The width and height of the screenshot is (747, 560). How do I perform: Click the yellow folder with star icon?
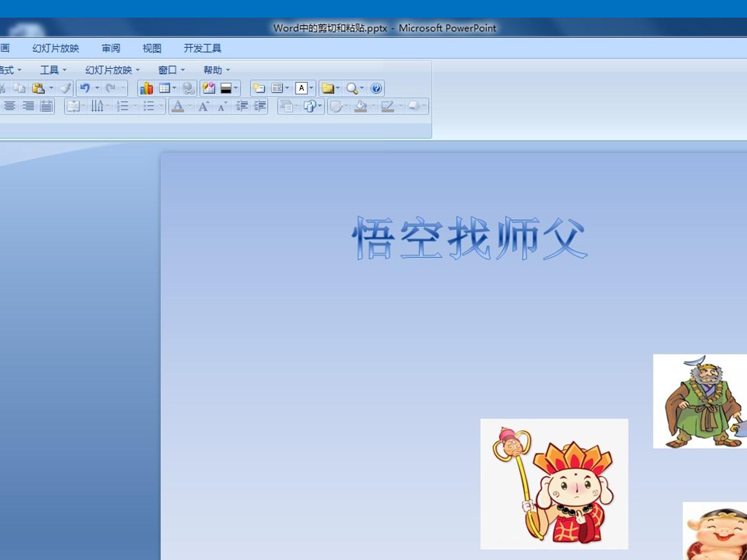point(327,88)
